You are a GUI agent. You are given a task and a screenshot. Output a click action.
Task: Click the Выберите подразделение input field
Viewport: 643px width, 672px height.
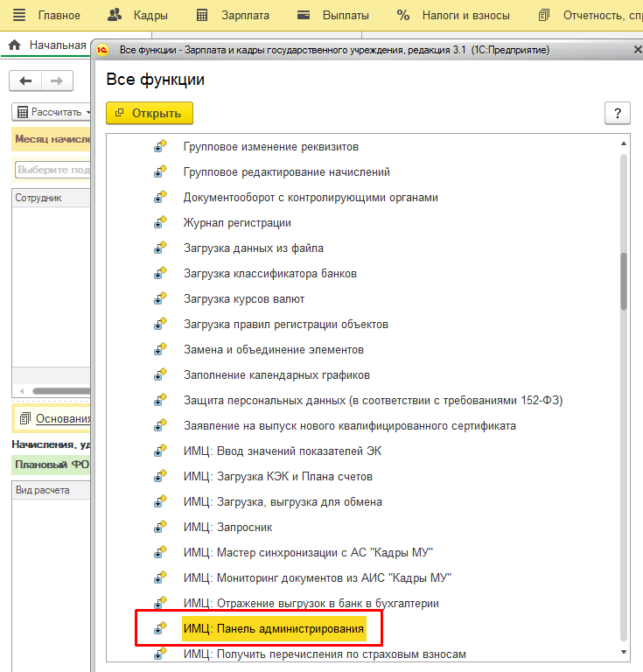52,169
